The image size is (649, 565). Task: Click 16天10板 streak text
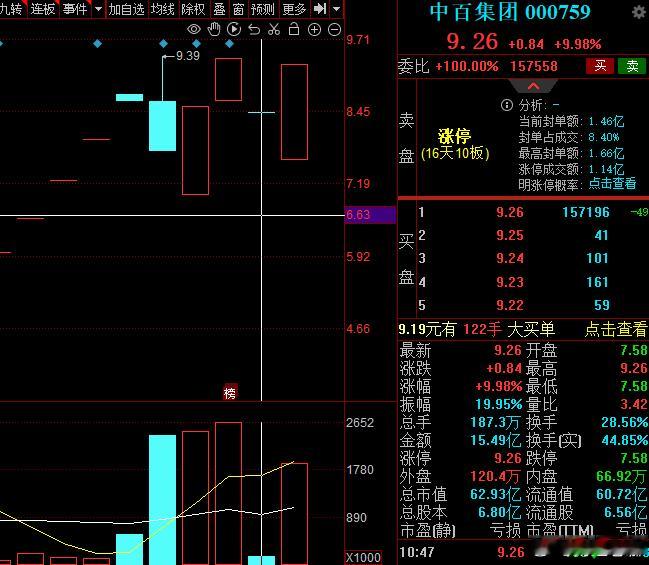[455, 154]
